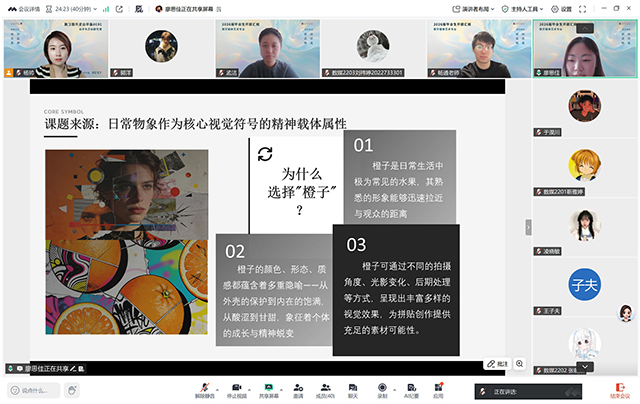Start Recording (录制) from toolbar
640x404 pixels.
tap(382, 388)
